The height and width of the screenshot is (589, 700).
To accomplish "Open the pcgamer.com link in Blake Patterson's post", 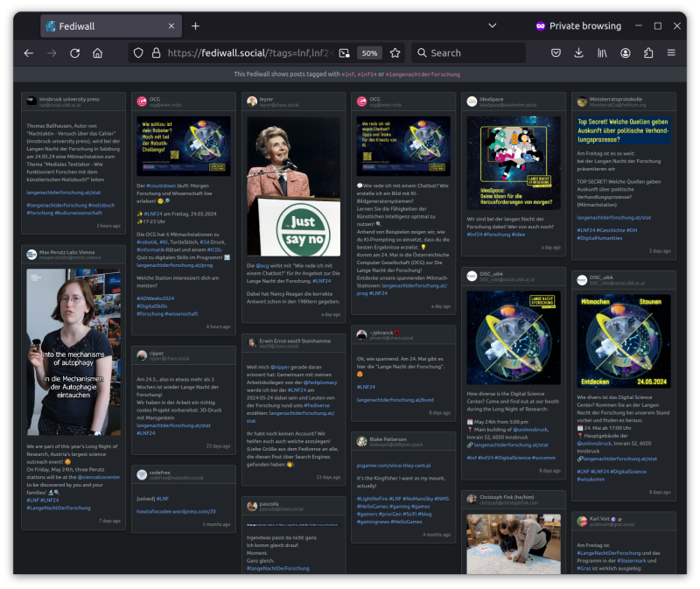I will click(394, 466).
